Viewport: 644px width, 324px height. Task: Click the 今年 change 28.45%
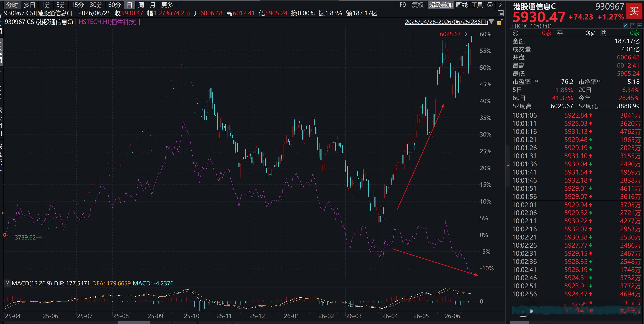point(629,98)
